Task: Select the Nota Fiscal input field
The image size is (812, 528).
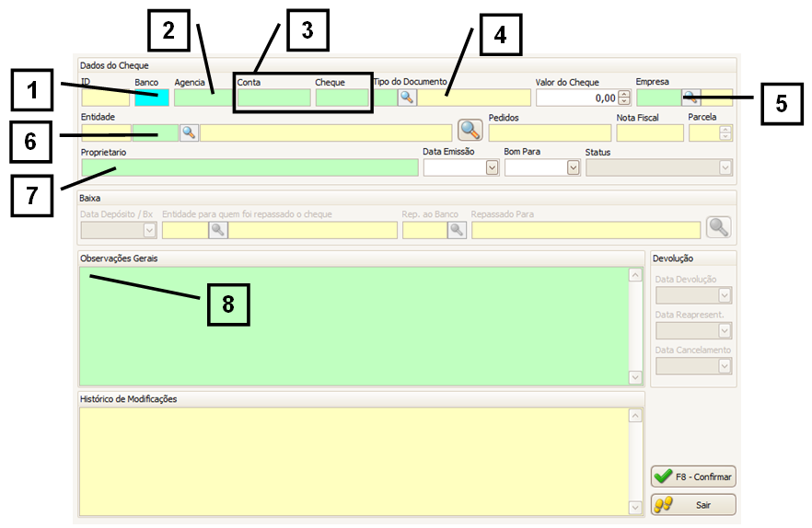Action: pos(649,132)
